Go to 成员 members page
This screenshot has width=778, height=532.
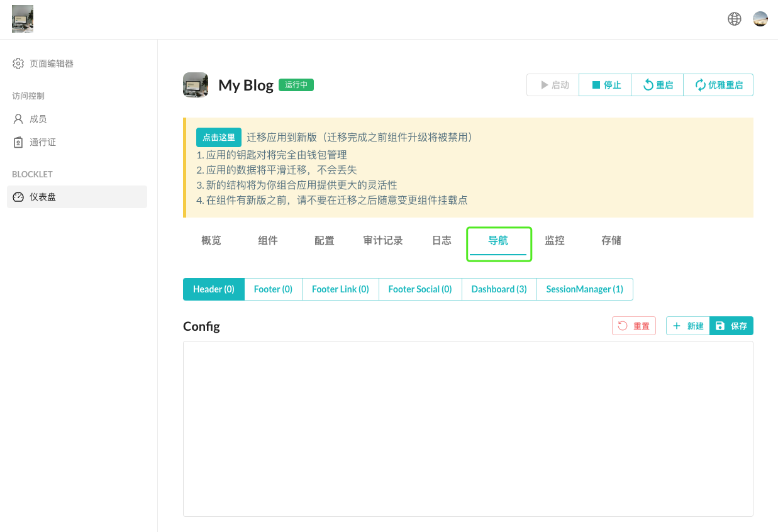click(38, 119)
